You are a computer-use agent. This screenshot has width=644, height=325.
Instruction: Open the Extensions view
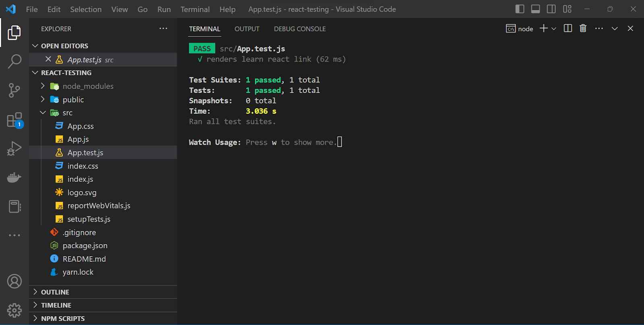coord(14,120)
